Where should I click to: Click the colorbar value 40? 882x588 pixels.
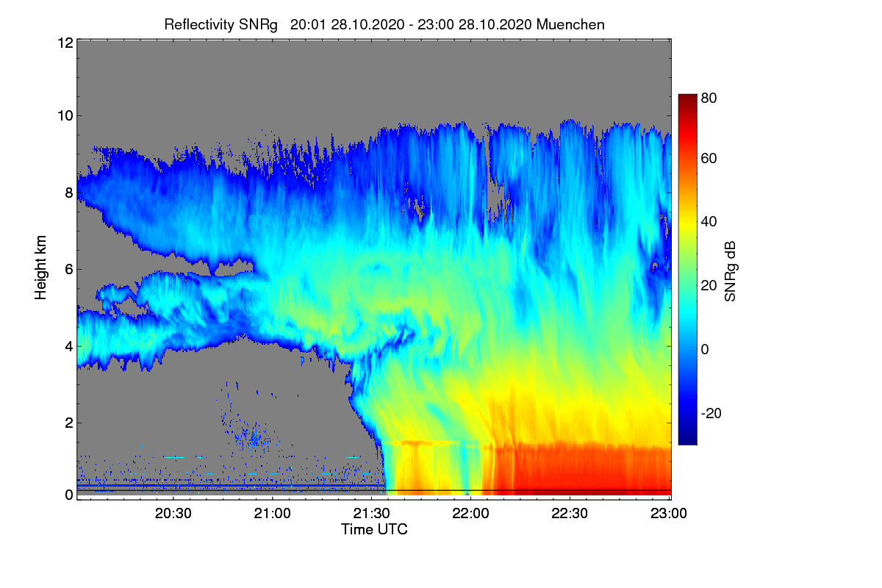[709, 222]
